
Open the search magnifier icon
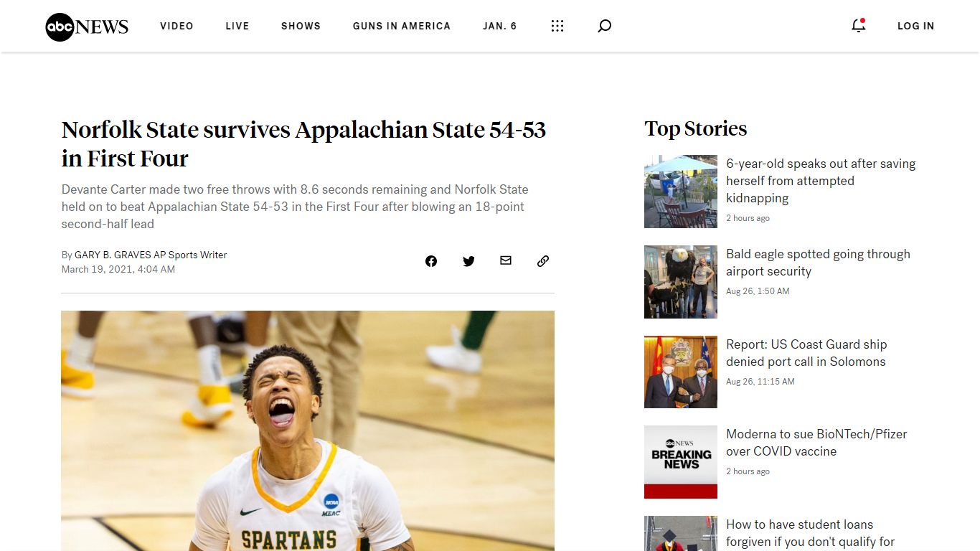pos(605,26)
